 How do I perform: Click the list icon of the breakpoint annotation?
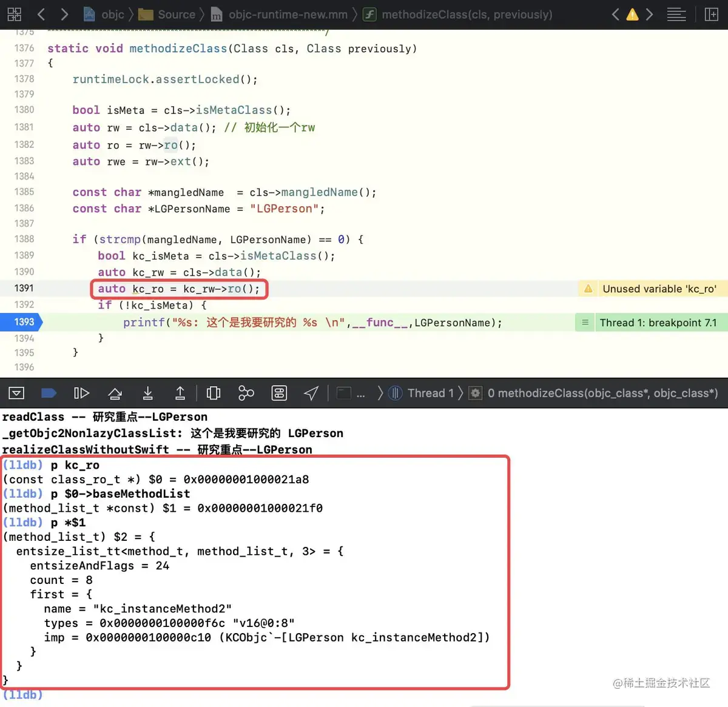pyautogui.click(x=585, y=323)
